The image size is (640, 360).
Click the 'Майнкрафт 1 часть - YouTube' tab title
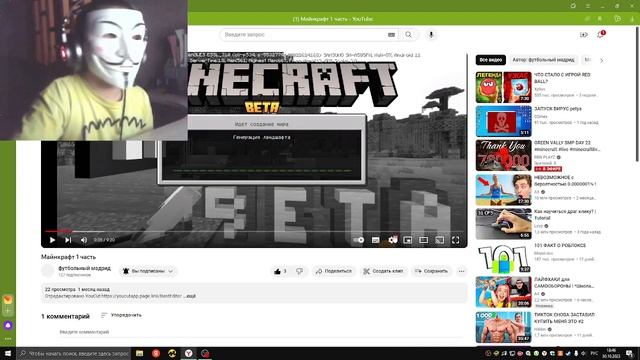(333, 19)
